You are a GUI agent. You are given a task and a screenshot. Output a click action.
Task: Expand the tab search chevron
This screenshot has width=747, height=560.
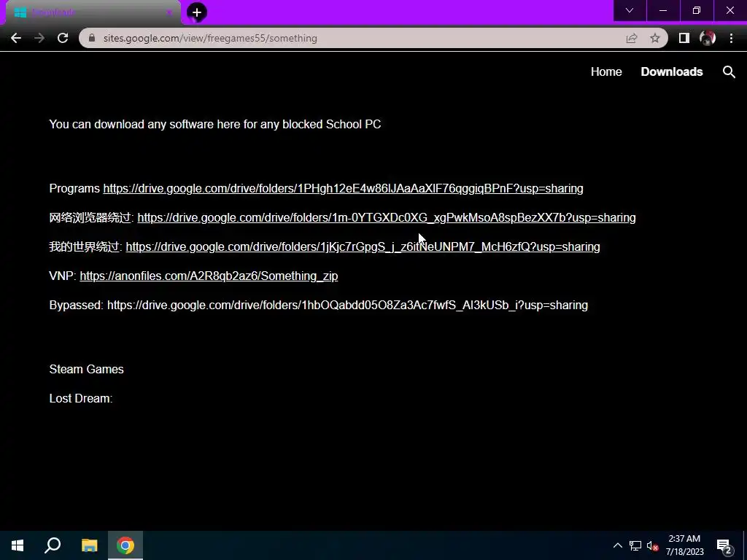(x=630, y=10)
